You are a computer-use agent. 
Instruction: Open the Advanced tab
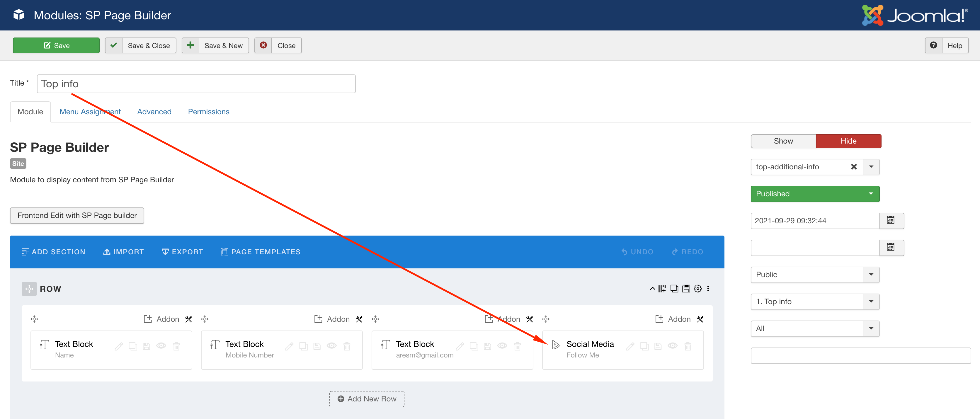tap(154, 112)
